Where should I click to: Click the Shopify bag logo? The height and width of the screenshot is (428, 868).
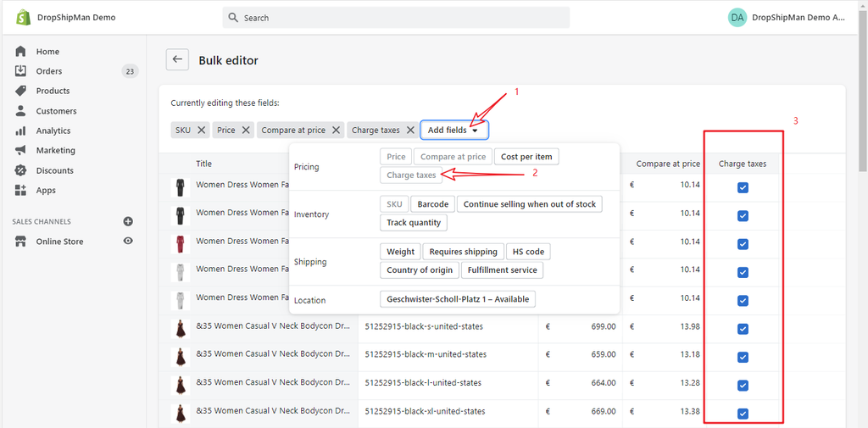click(23, 18)
